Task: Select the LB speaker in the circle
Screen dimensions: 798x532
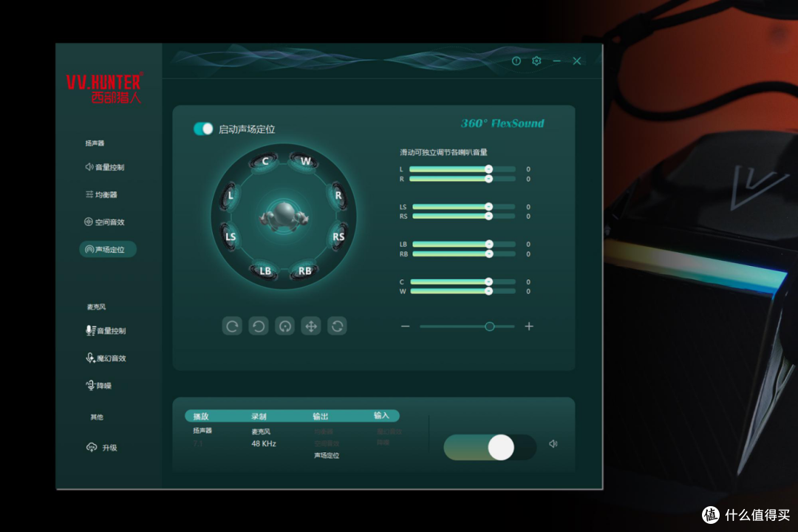Action: pos(265,271)
